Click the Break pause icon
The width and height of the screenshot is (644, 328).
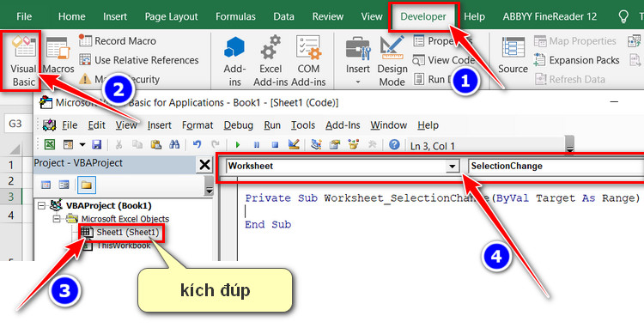click(257, 144)
